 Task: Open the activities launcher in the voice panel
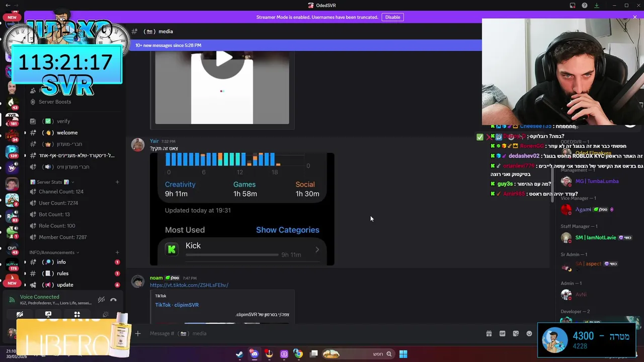77,315
